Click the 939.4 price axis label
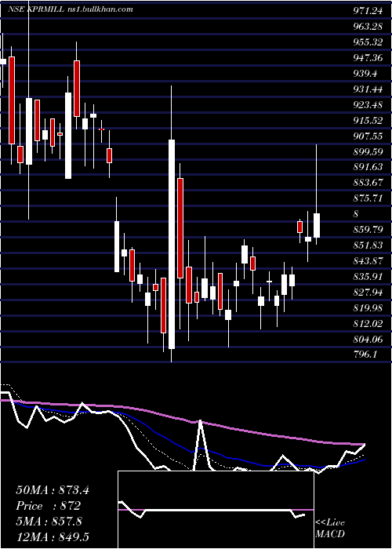Image resolution: width=392 pixels, height=549 pixels. pos(365,74)
